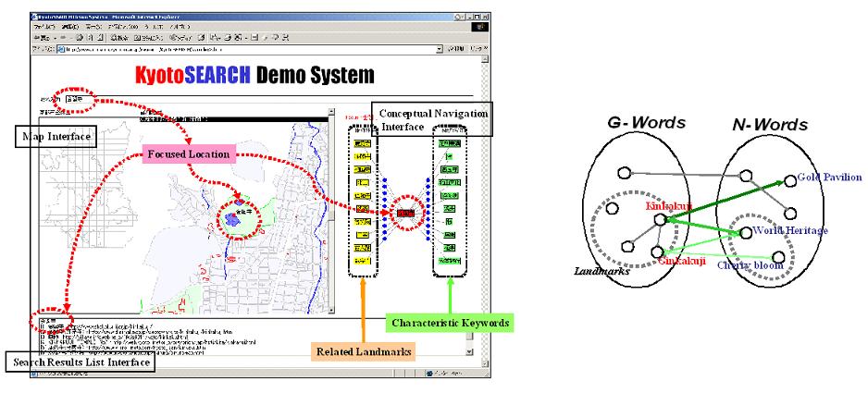Click the map pane scroll-up arrow
The width and height of the screenshot is (868, 405).
point(331,112)
